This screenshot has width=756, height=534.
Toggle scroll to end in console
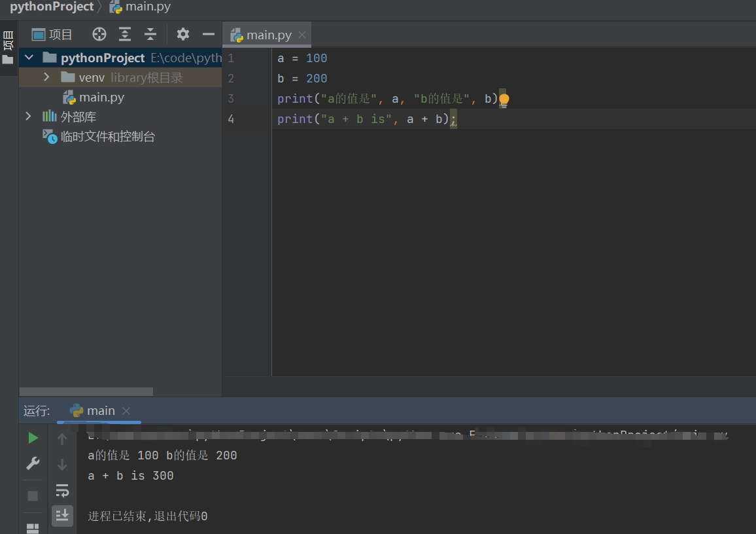62,515
